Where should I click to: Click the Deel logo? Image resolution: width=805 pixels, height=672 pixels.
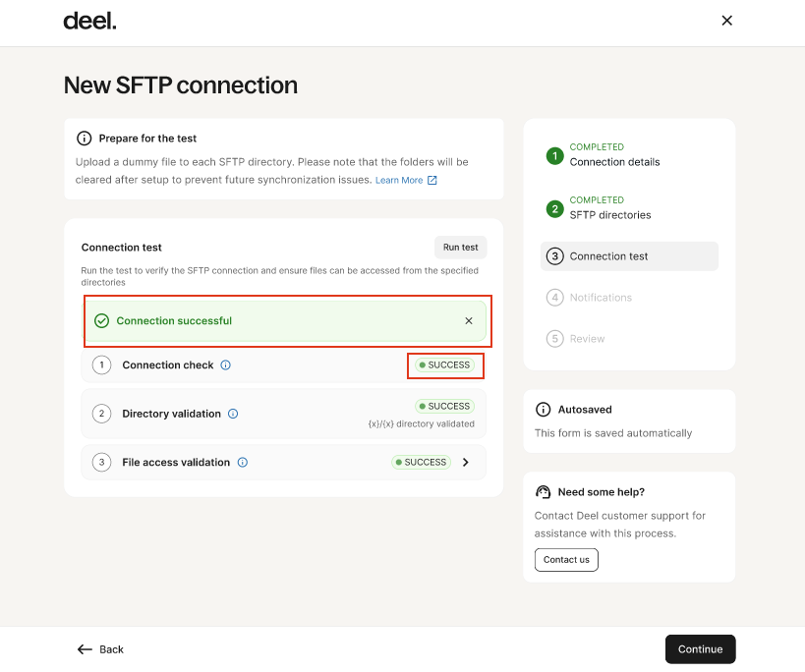coord(89,21)
